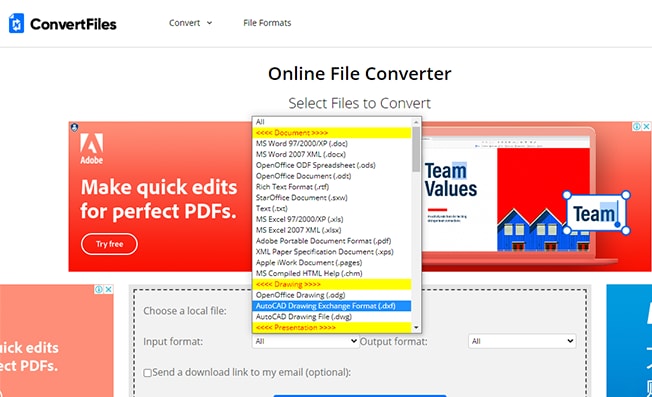Image resolution: width=652 pixels, height=397 pixels.
Task: Close the top banner ad with X
Action: pyautogui.click(x=647, y=126)
